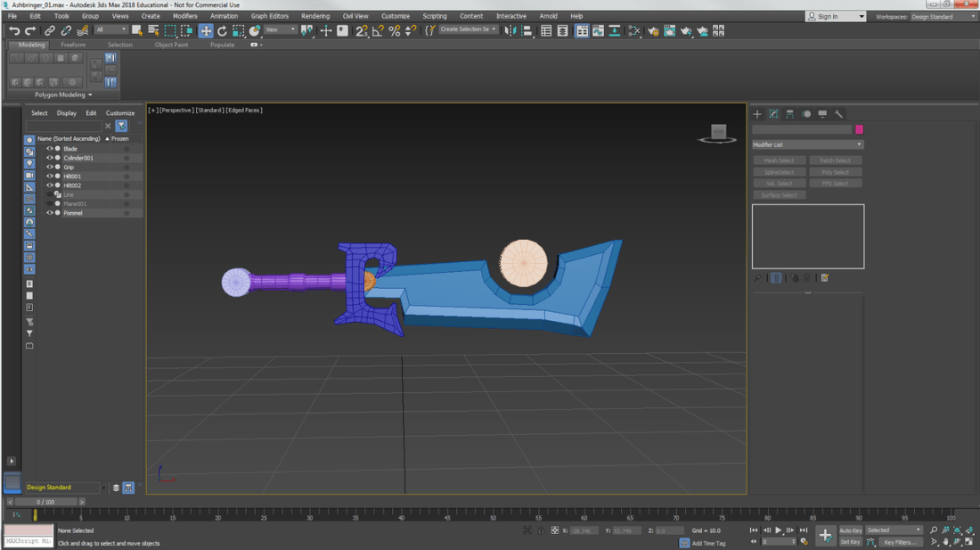Screen dimensions: 980x550
Task: Toggle visibility of the Pommel object
Action: [x=50, y=213]
